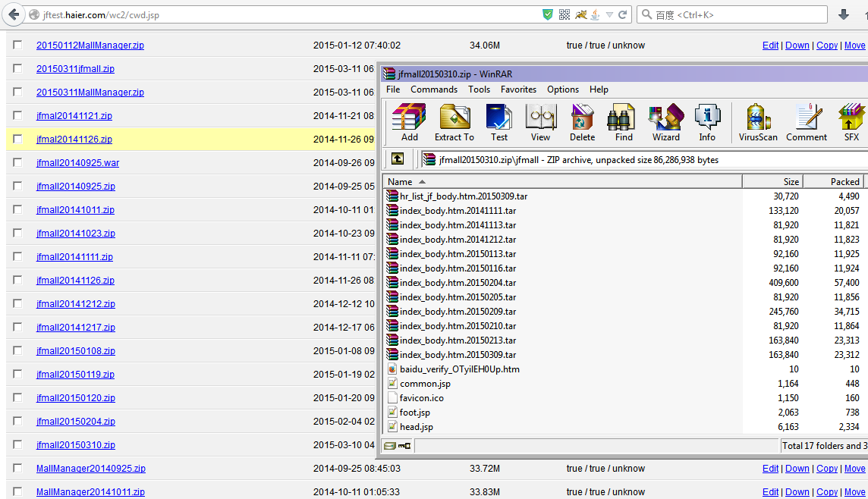Image resolution: width=868 pixels, height=499 pixels.
Task: Select index_body.htm.20141111.tar in WinRAR
Action: (x=458, y=211)
